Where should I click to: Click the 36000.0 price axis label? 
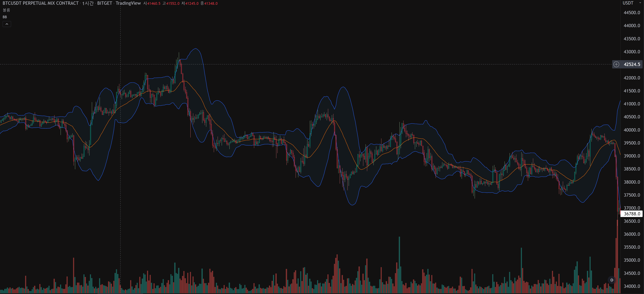632,234
